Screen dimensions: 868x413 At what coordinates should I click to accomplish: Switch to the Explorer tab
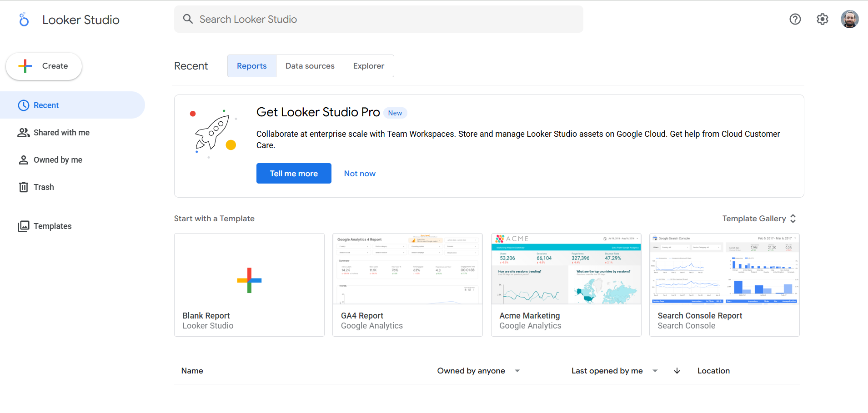(x=369, y=66)
